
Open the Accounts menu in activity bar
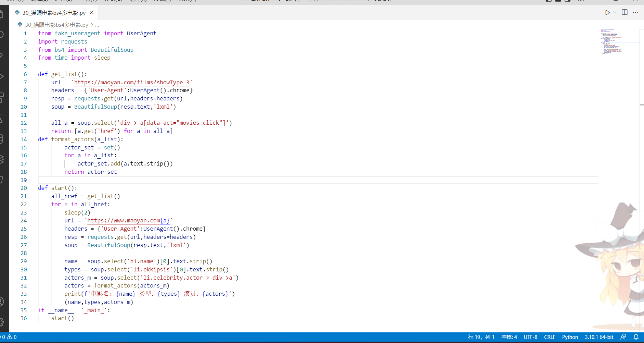(2, 302)
